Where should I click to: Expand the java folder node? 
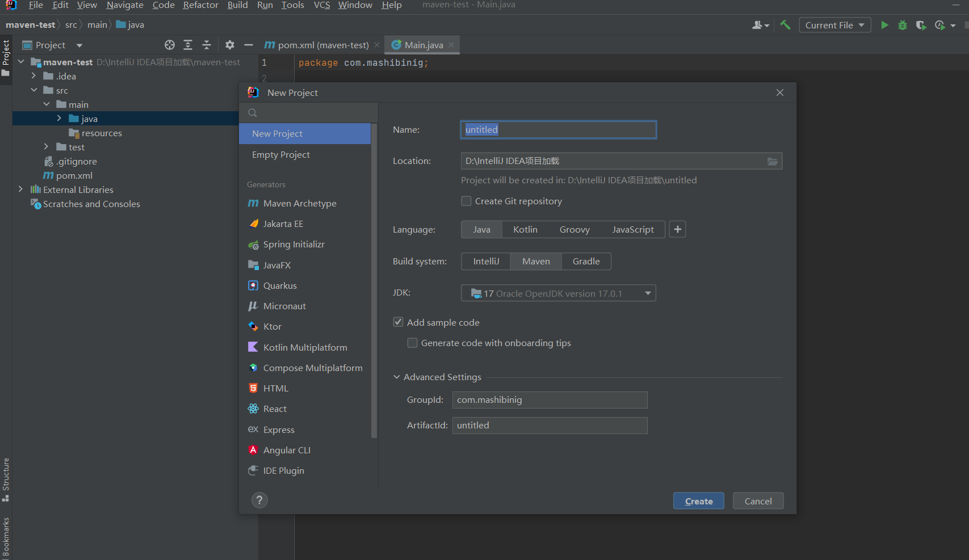point(59,119)
